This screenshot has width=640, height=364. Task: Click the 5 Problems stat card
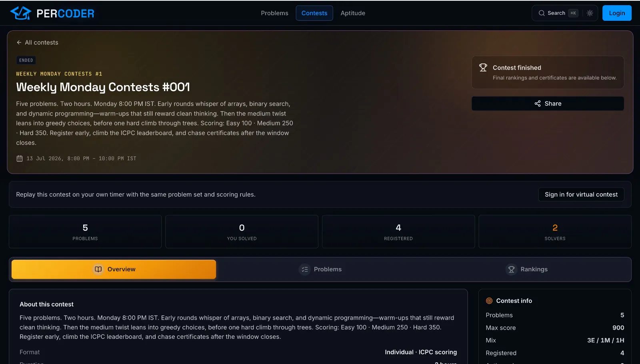(x=85, y=232)
